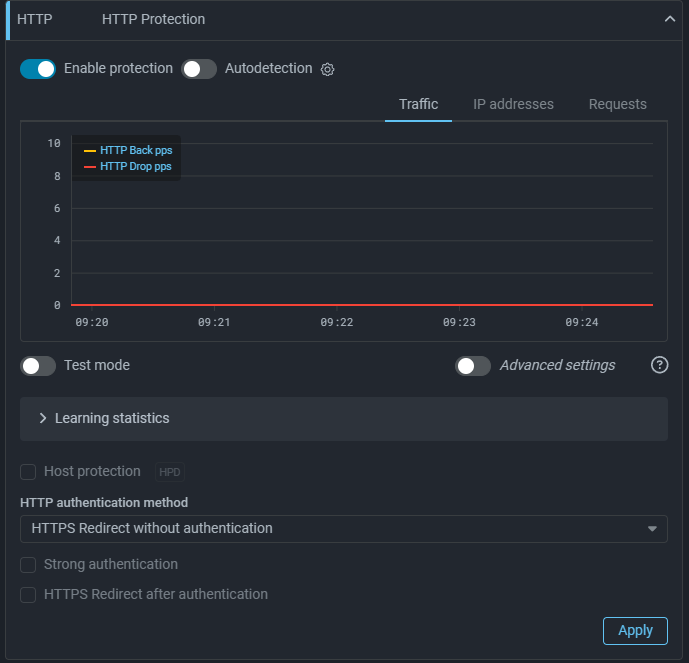Disable the Enable protection toggle
The width and height of the screenshot is (689, 663).
[38, 69]
